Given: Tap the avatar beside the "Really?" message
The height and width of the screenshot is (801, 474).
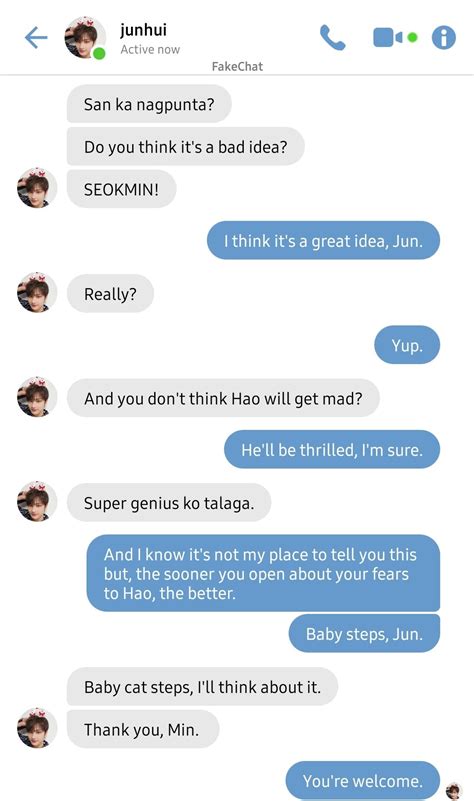Looking at the screenshot, I should pyautogui.click(x=36, y=293).
